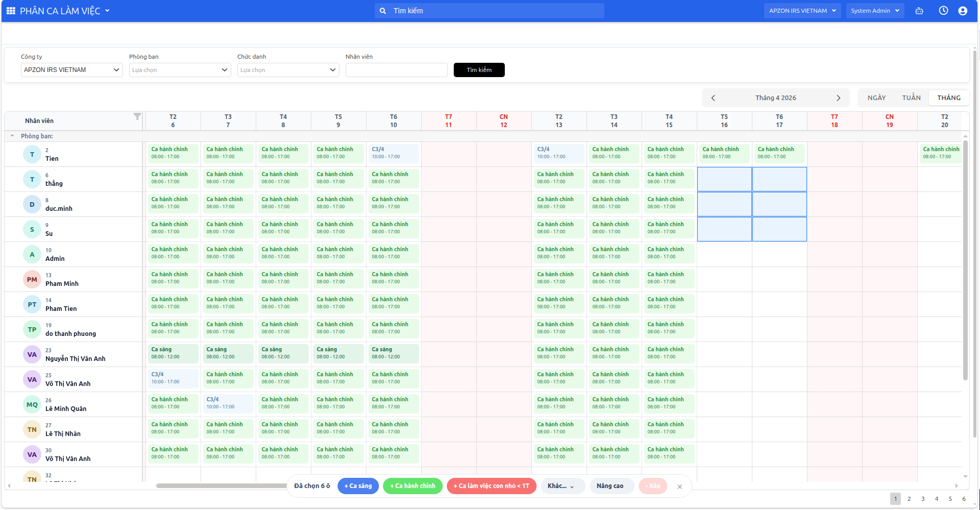This screenshot has height=510, width=980.
Task: Click Nguyễn Thị Vân Anh's Ca sáng on T2 6
Action: 173,353
